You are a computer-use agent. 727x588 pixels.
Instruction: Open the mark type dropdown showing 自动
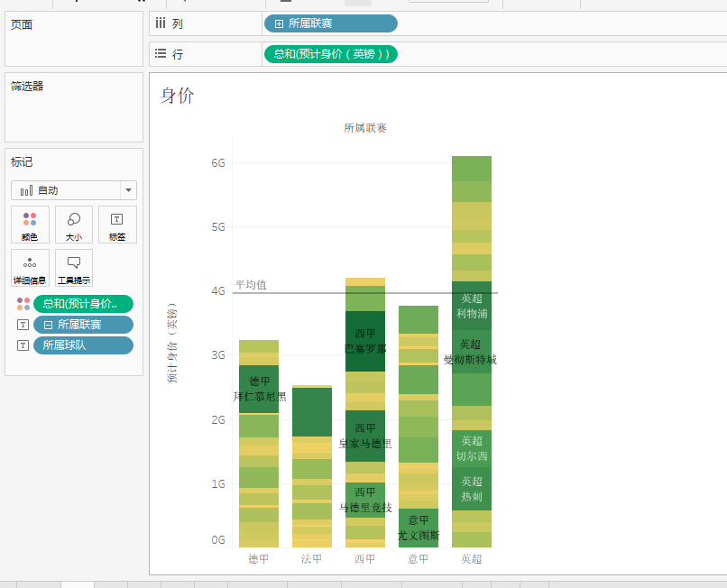pos(74,190)
